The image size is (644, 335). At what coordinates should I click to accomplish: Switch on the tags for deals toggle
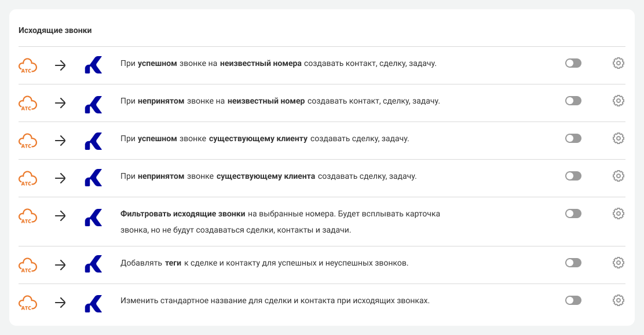573,263
